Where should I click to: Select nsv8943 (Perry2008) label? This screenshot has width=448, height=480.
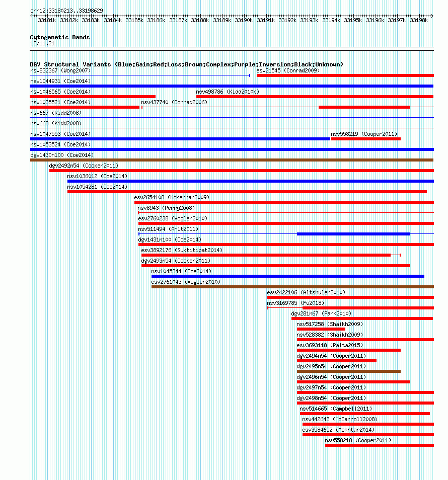pyautogui.click(x=166, y=208)
